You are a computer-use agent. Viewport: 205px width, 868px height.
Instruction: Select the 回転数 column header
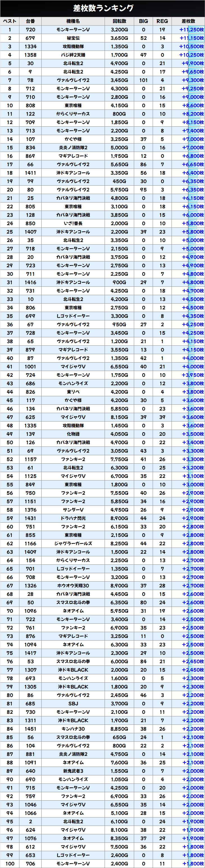[119, 21]
